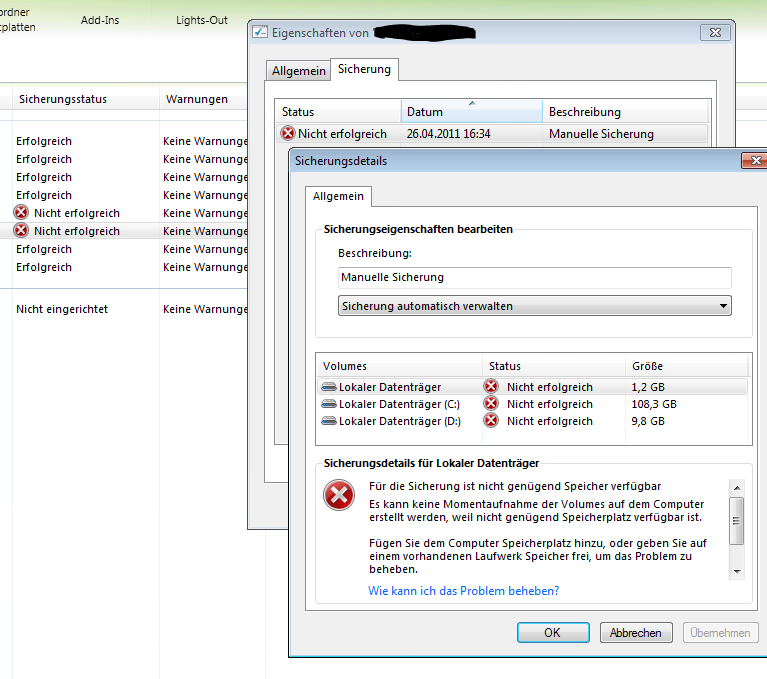
Task: Click error icon in highlighted Nicht erfolgreich row
Action: point(21,230)
